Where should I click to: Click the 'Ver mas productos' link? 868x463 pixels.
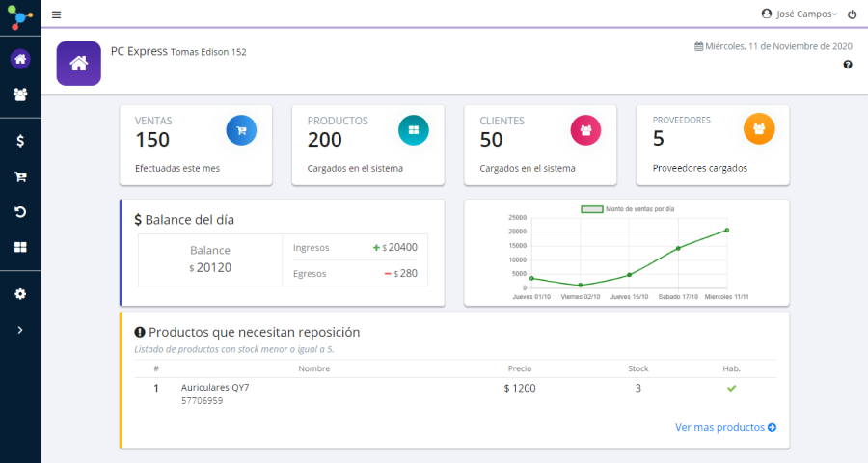[x=725, y=427]
